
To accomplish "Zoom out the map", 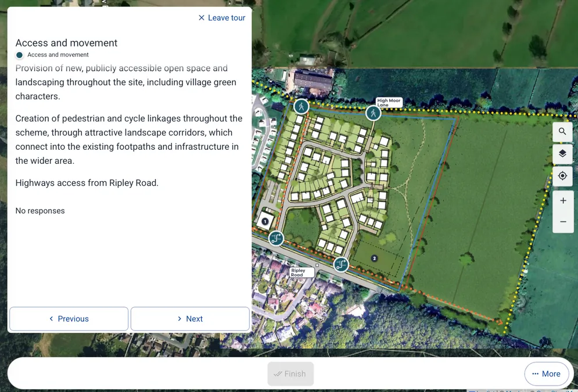I will [563, 222].
